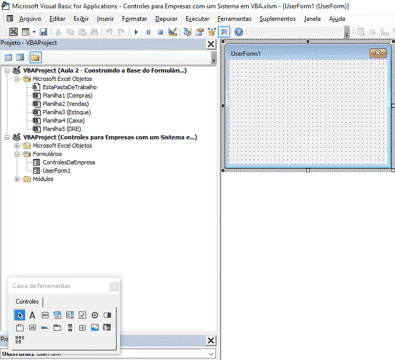
Task: Open the Ajuda menu
Action: pyautogui.click(x=337, y=19)
